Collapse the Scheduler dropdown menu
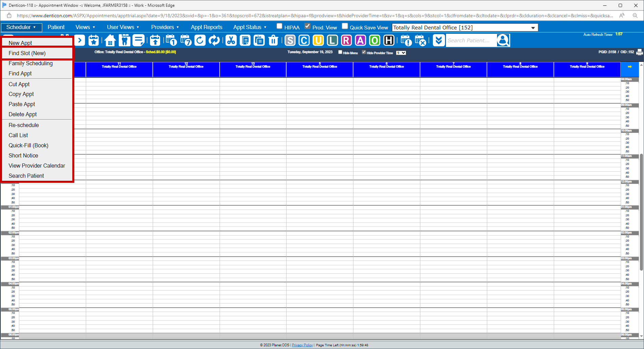This screenshot has height=349, width=644. pyautogui.click(x=21, y=27)
